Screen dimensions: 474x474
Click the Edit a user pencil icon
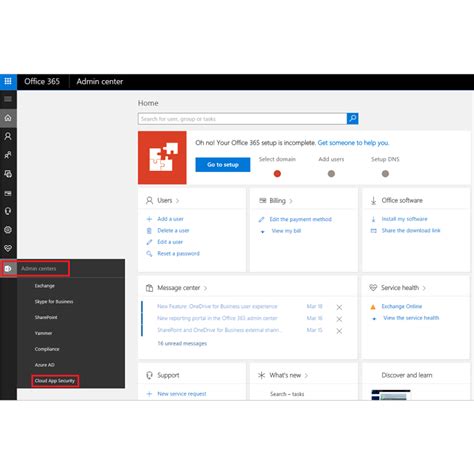click(149, 242)
